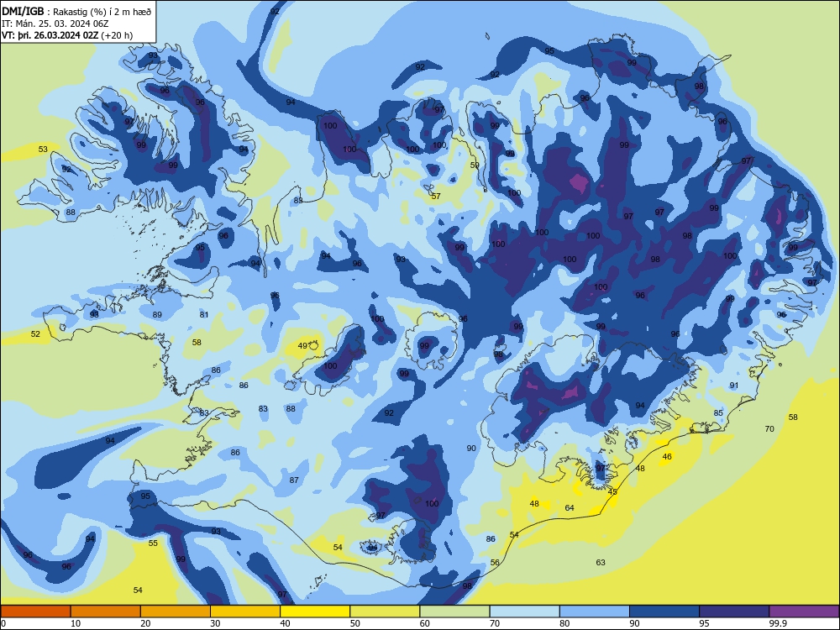Screen dimensions: 840x630
Task: Click the '99.9' legend tick label
Action: [x=777, y=623]
